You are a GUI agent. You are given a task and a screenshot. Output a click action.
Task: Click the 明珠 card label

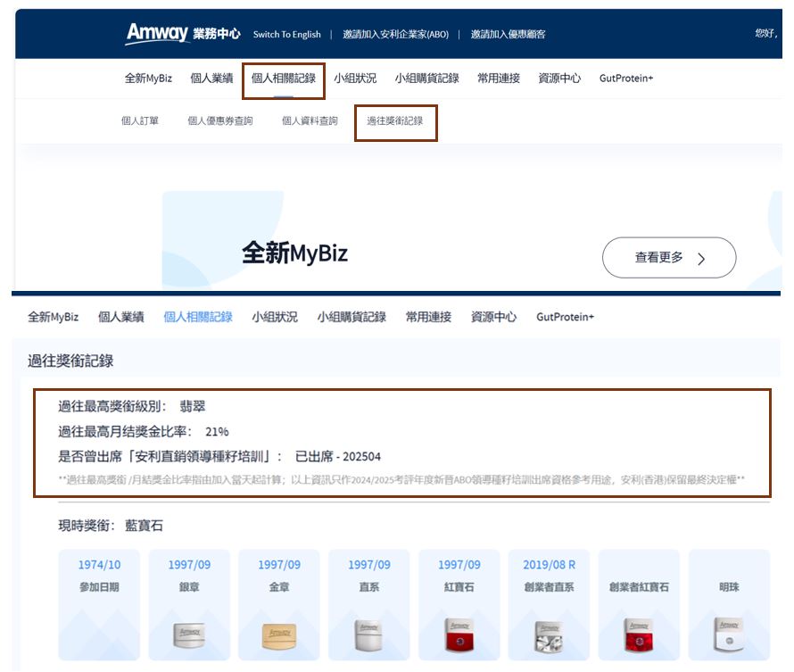click(x=729, y=587)
